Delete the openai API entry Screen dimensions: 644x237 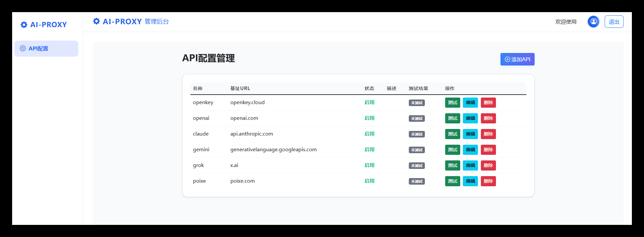pos(488,118)
